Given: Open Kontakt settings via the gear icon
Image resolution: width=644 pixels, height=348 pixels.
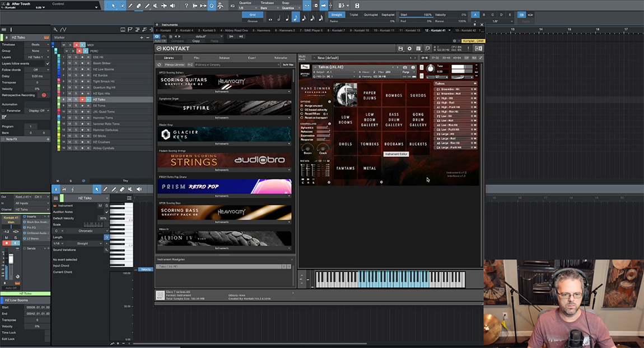Looking at the screenshot, I should [x=409, y=48].
